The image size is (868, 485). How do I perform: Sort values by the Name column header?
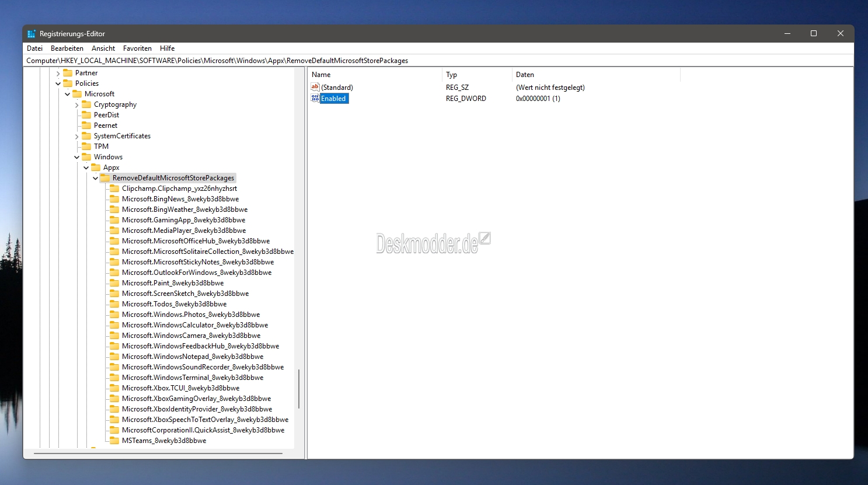(x=375, y=75)
